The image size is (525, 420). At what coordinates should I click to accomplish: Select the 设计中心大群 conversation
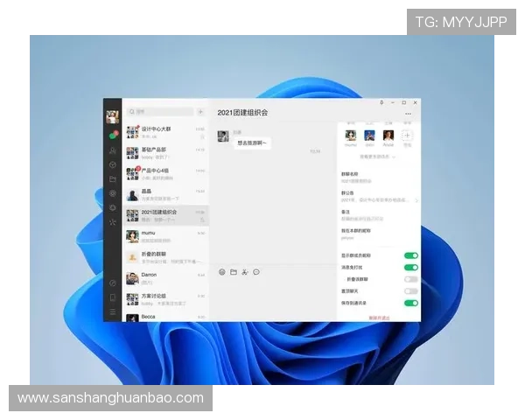[165, 132]
